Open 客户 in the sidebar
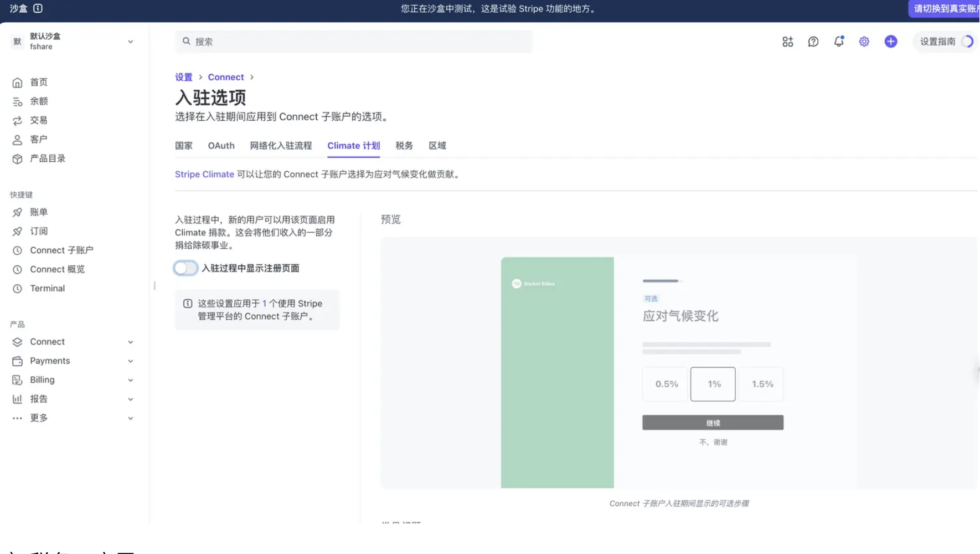 (x=39, y=140)
